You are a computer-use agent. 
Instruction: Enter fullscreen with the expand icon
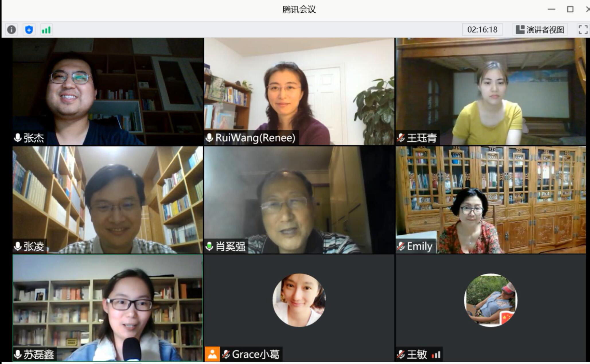click(x=583, y=30)
